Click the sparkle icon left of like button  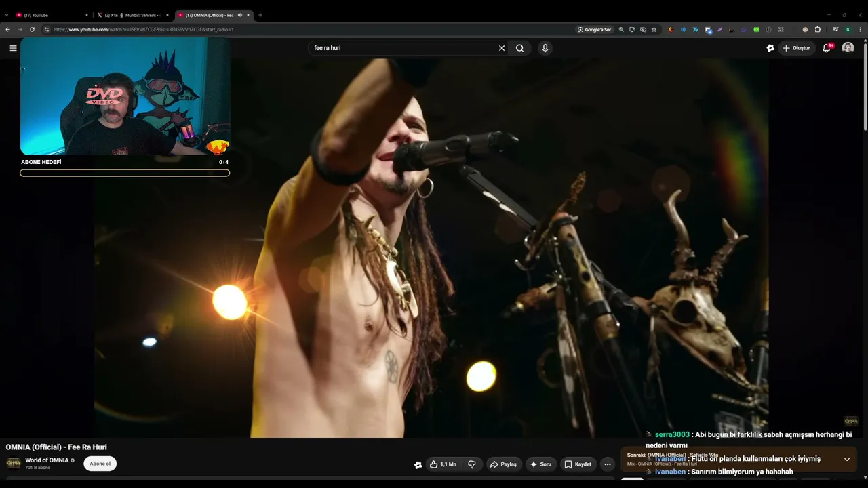tap(418, 464)
